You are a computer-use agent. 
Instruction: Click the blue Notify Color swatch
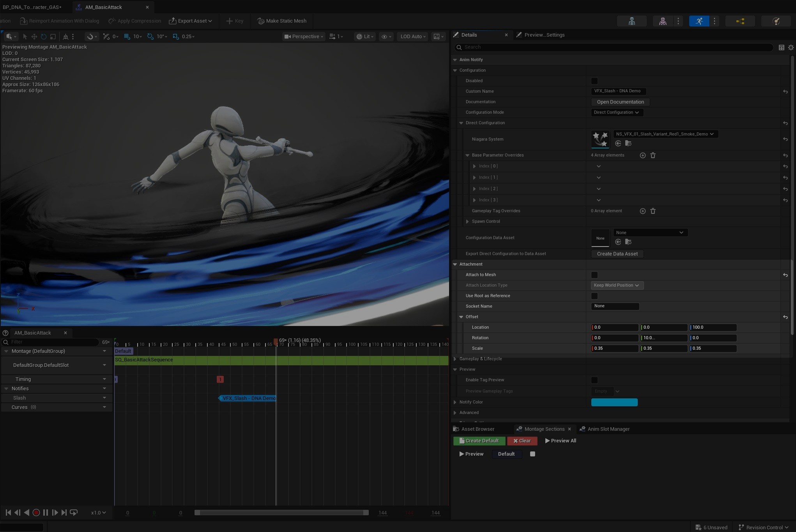614,402
